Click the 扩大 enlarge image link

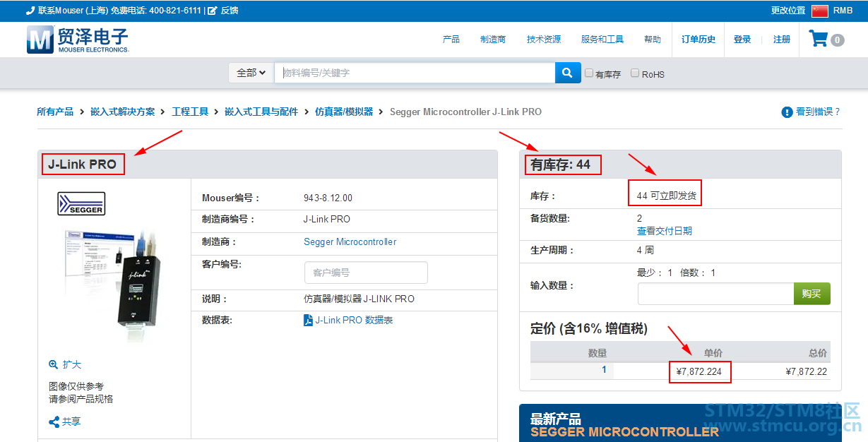[x=72, y=364]
